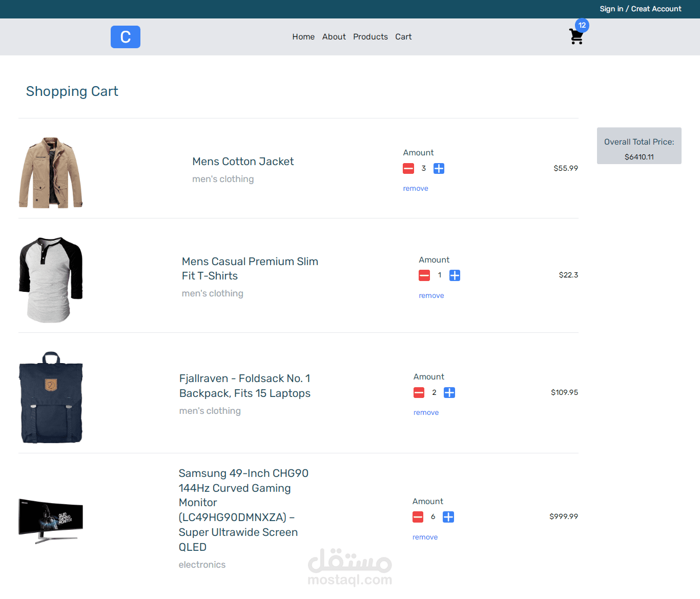Click the $55.99 price
This screenshot has height=599, width=700.
[566, 168]
